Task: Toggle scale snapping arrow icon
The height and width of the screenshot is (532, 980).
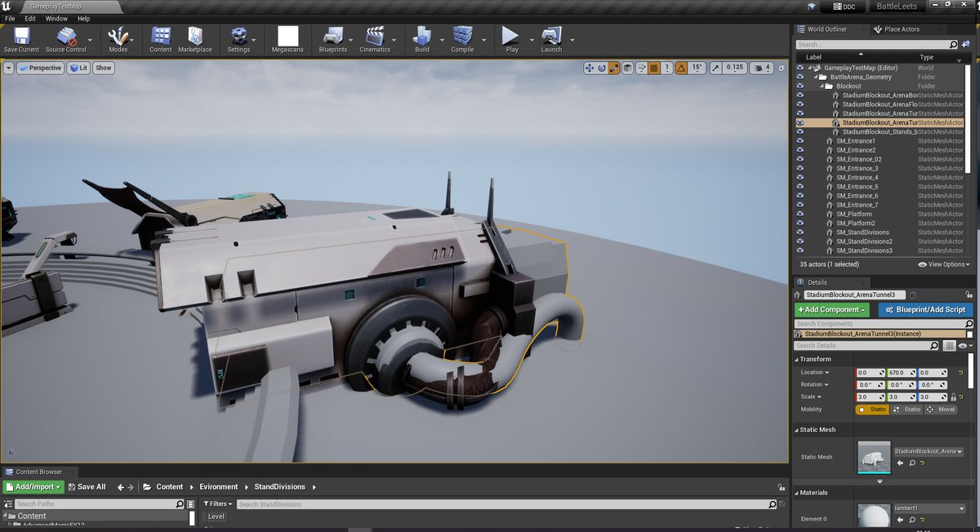Action: point(715,68)
